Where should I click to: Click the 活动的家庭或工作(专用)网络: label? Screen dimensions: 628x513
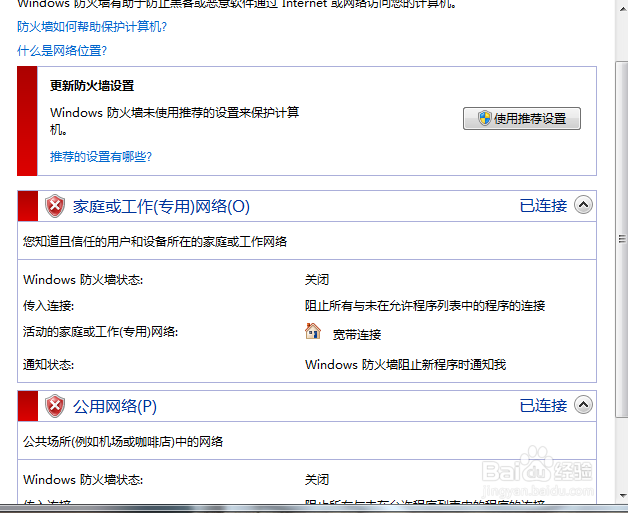[101, 332]
